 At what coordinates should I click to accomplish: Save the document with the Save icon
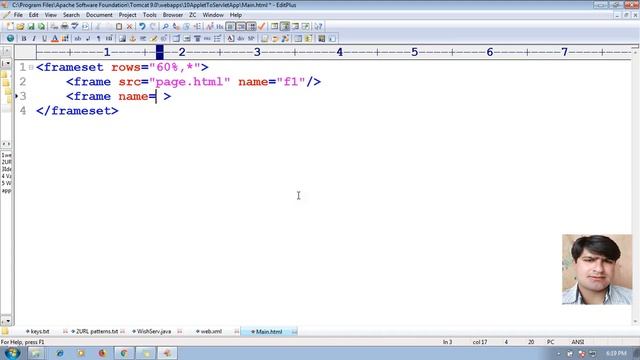tap(31, 27)
